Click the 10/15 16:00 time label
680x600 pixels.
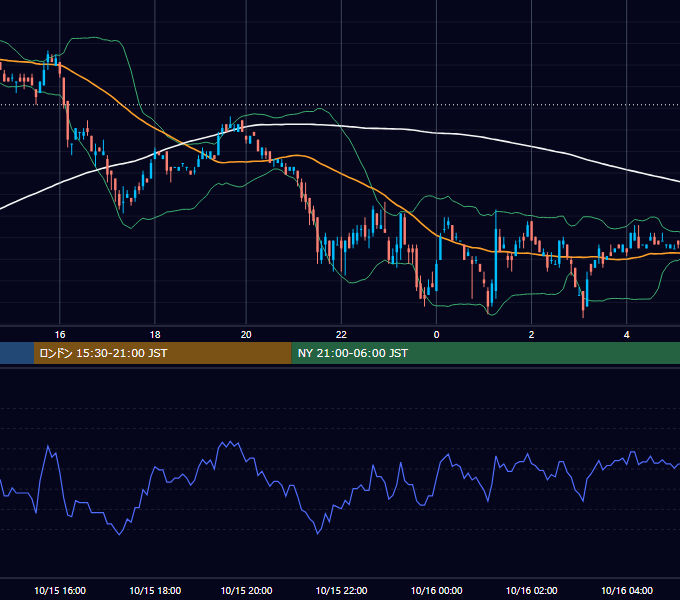[x=60, y=590]
